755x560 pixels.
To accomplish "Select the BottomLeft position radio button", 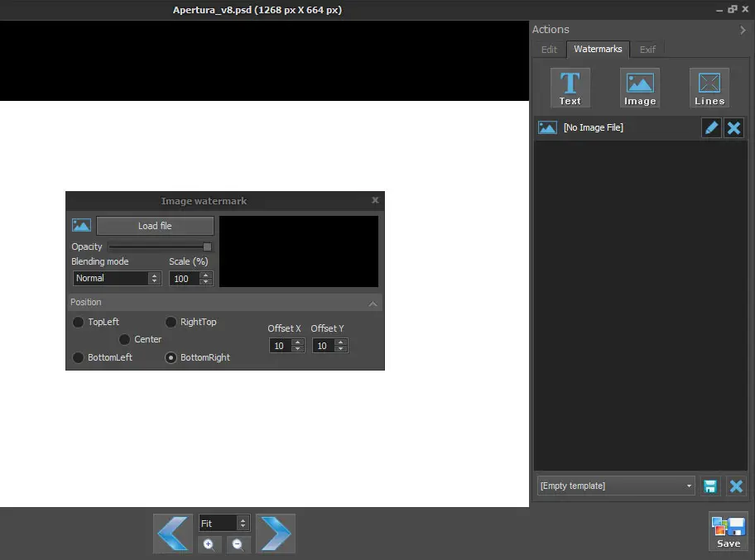I will coord(78,357).
